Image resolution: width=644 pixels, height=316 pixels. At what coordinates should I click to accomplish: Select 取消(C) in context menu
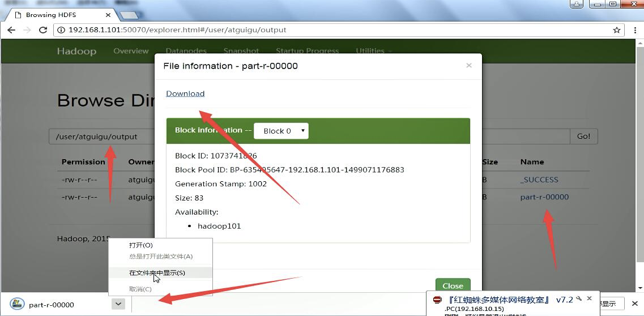tap(140, 289)
